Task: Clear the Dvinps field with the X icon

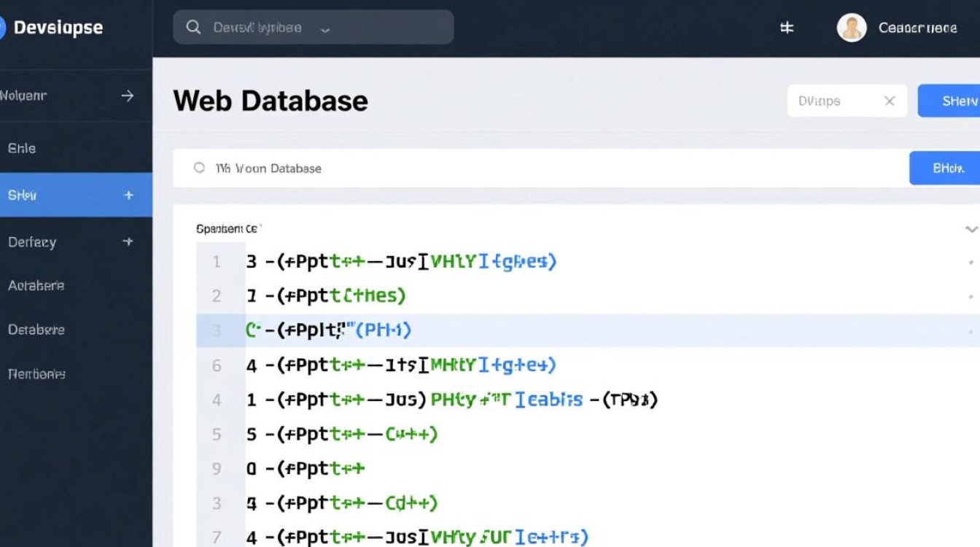Action: click(889, 101)
